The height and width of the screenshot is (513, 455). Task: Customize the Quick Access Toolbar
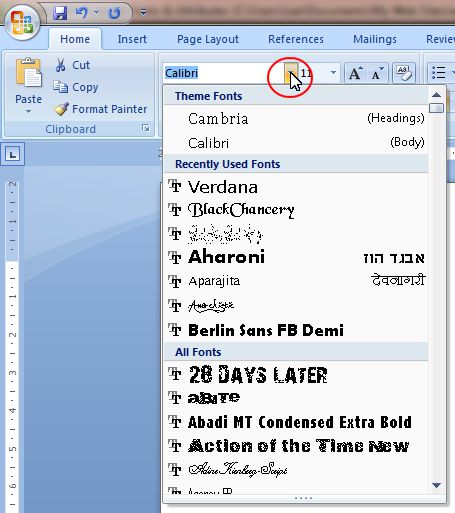(143, 13)
